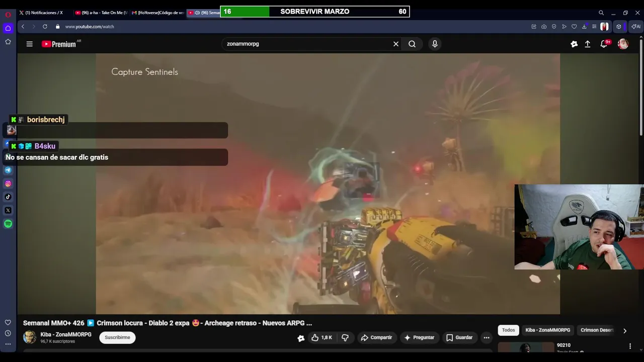Click the address bar URL field
The height and width of the screenshot is (362, 644).
point(292,27)
